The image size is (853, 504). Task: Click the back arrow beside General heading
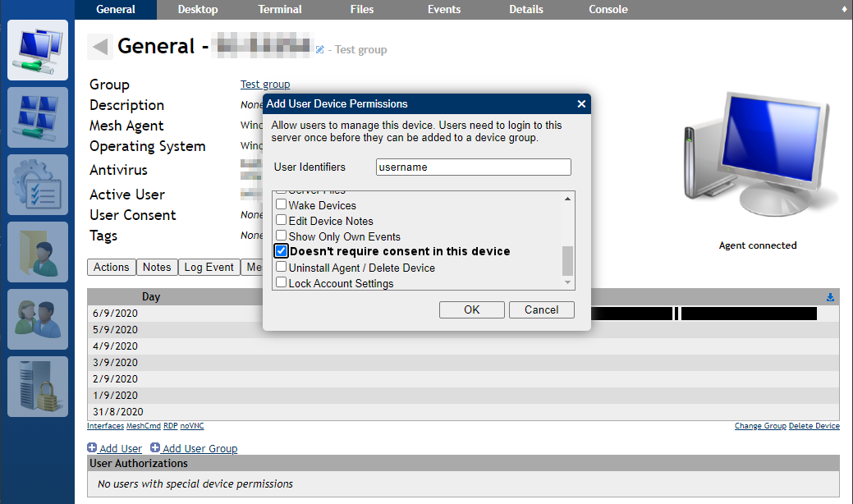point(99,46)
